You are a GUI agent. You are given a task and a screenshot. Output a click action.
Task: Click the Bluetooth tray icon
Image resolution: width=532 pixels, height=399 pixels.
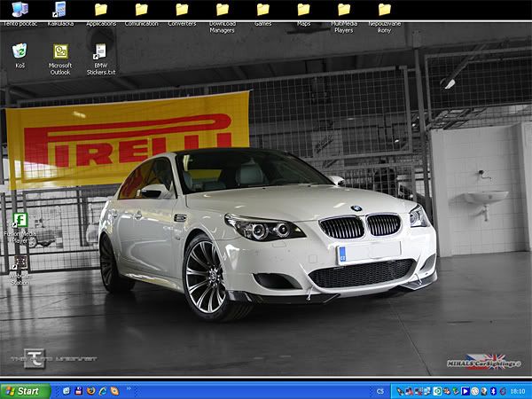tap(493, 391)
